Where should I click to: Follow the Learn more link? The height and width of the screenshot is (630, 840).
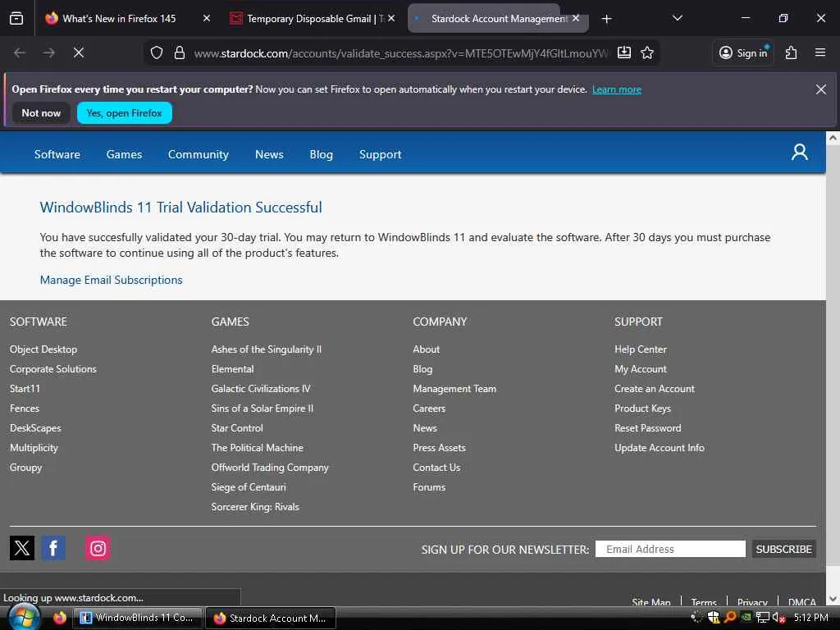tap(617, 89)
